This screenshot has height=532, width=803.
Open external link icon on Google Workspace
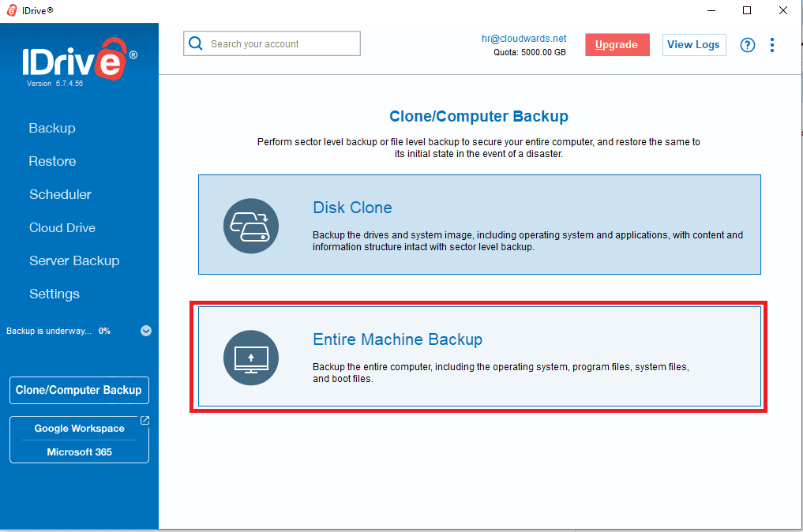click(x=145, y=420)
